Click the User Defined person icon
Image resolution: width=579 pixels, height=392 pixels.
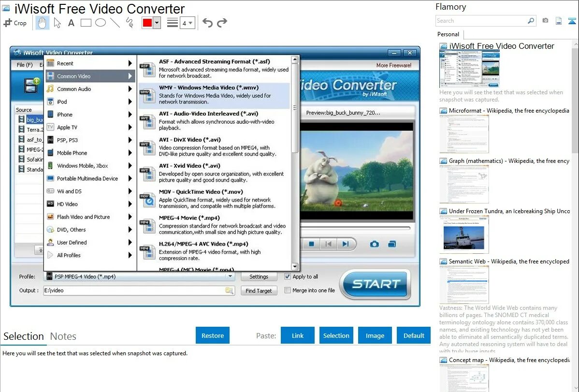[50, 242]
